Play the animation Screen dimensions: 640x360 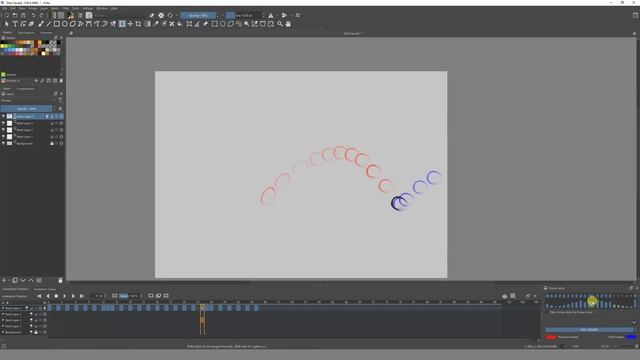64,296
